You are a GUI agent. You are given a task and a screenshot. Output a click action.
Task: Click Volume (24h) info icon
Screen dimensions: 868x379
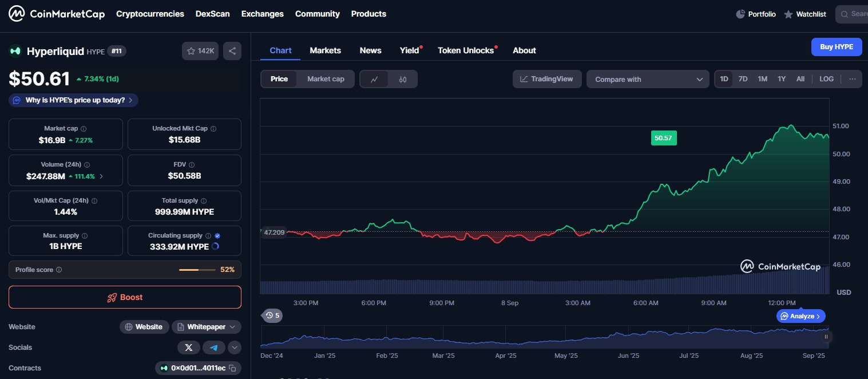[x=87, y=165]
